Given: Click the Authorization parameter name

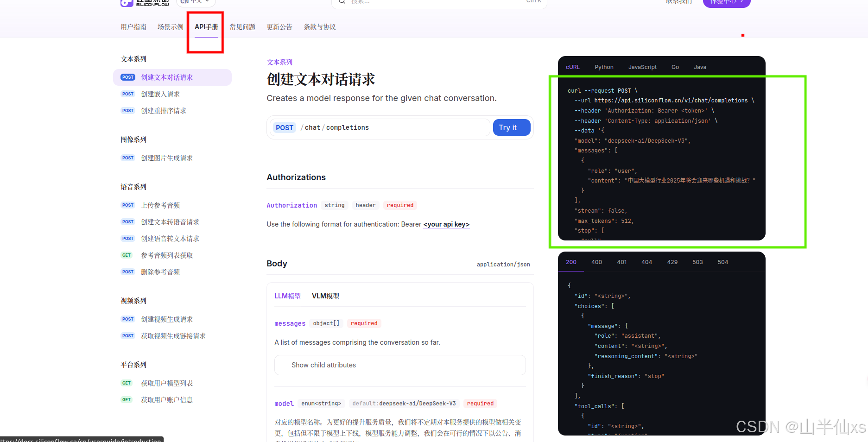Looking at the screenshot, I should (x=292, y=205).
